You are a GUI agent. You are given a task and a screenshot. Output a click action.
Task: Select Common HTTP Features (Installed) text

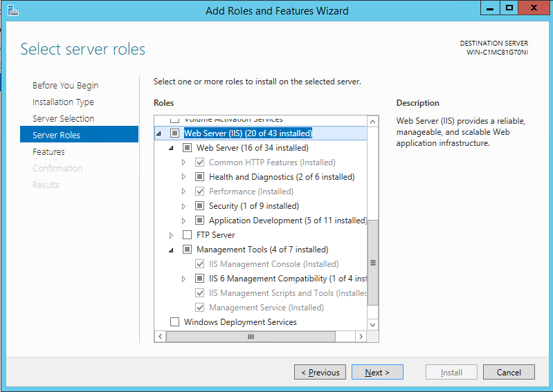tap(272, 162)
